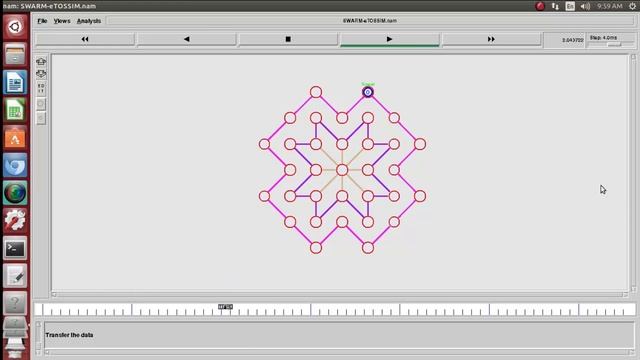Open the volume indicator menu
This screenshot has width=640, height=360.
(x=585, y=6)
